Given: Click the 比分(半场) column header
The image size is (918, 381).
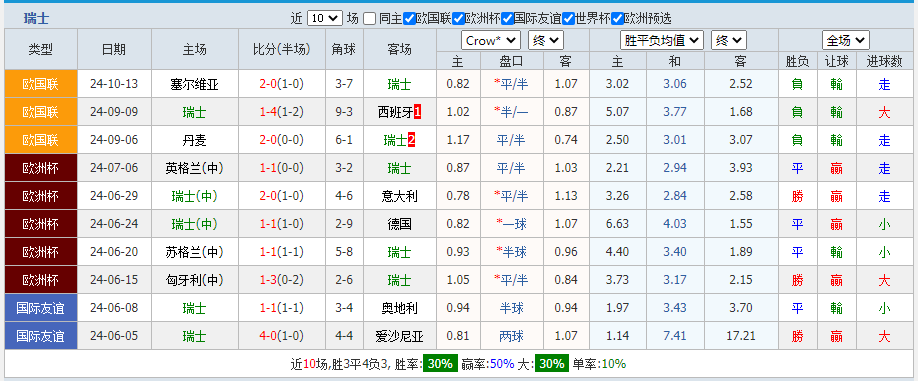Looking at the screenshot, I should click(282, 49).
